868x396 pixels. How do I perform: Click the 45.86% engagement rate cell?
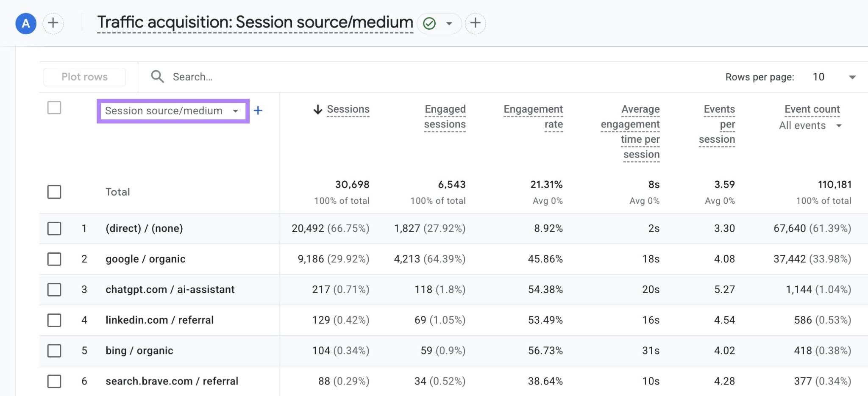pos(545,259)
